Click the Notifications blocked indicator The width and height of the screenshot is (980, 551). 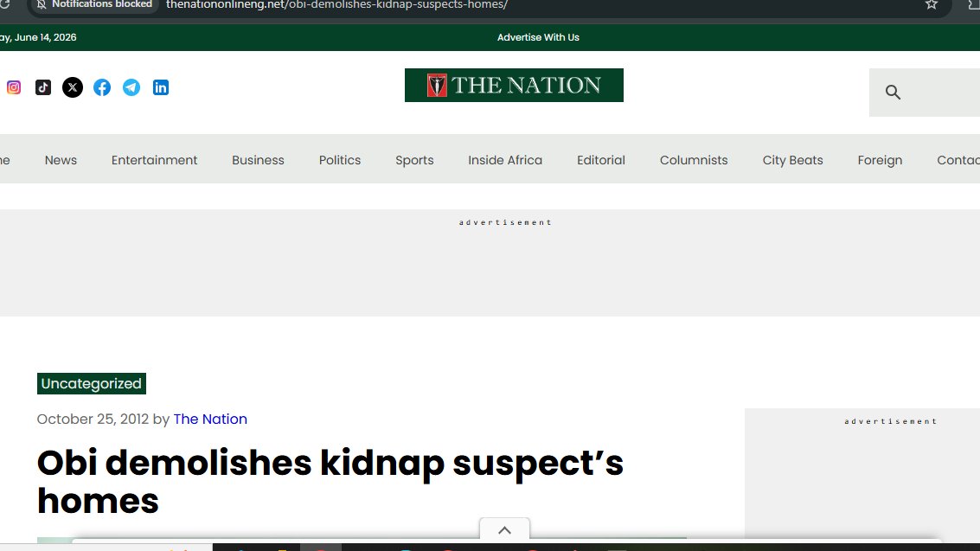[x=94, y=5]
